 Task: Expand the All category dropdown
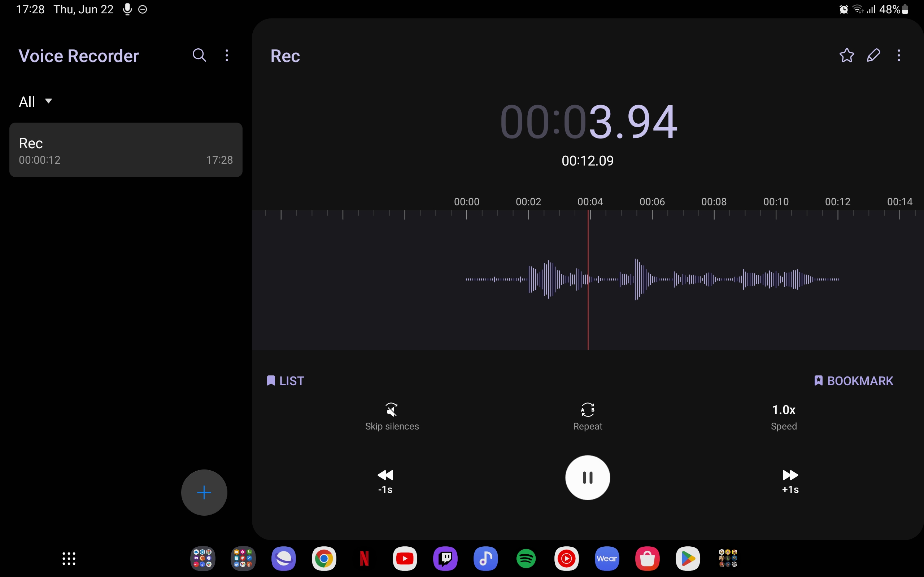click(35, 101)
